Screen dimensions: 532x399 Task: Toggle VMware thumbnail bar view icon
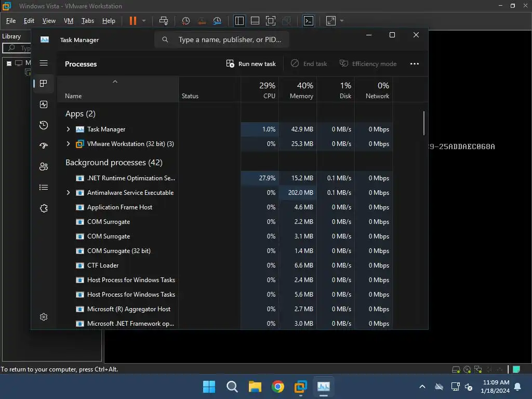[x=255, y=21]
